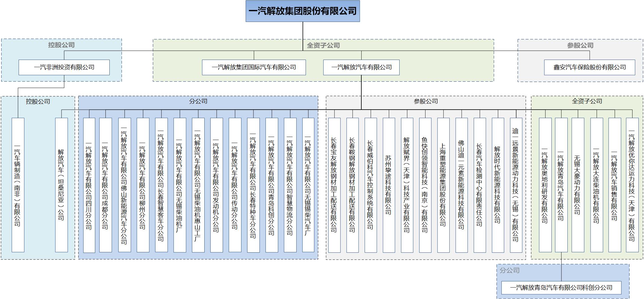Select 上海重塑能源集团股份有限公司 box
644x299 pixels.
click(x=443, y=185)
